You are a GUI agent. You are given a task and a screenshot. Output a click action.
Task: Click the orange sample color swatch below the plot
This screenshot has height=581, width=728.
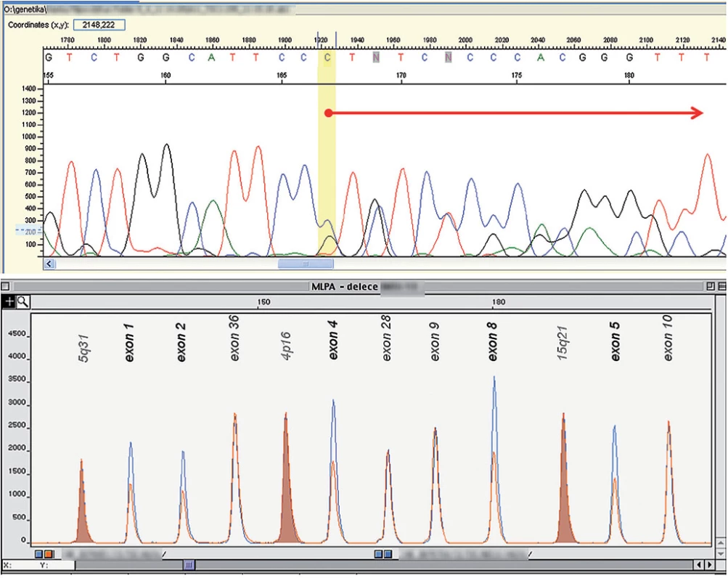coord(49,553)
